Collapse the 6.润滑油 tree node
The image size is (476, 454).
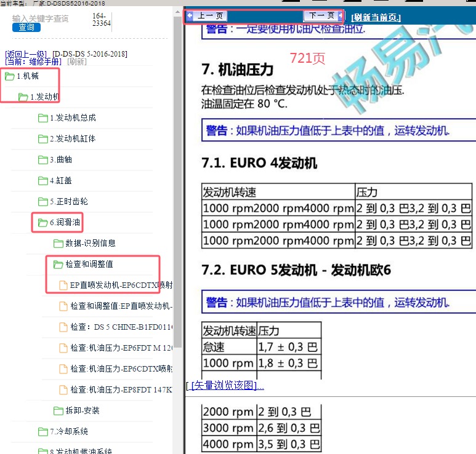click(65, 222)
